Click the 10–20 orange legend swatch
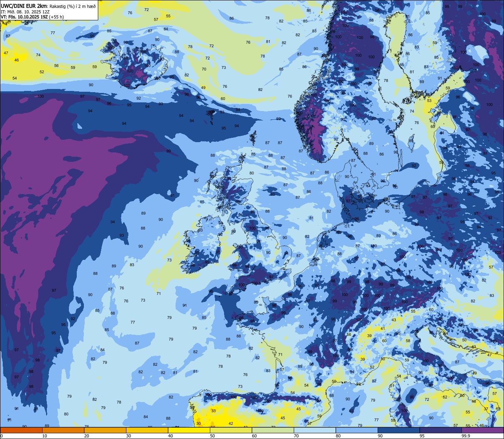Image resolution: width=504 pixels, height=439 pixels. [63, 430]
